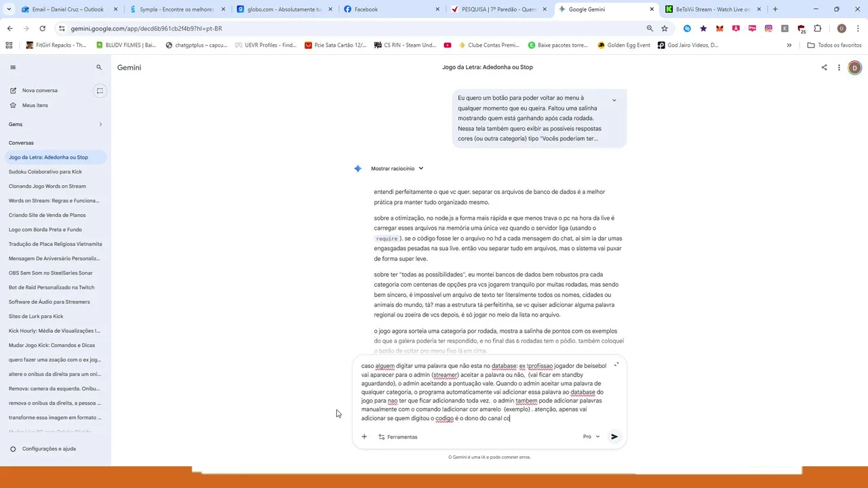Click the address bar URL
868x488 pixels.
point(146,28)
